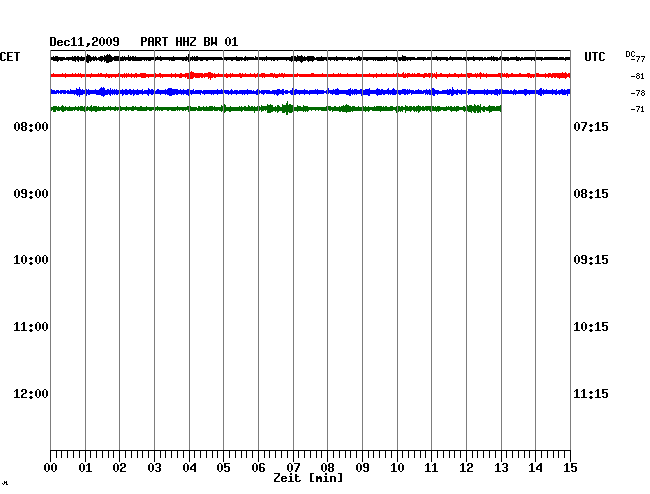650x494 pixels.
Task: Click minute 00 on the time axis
Action: pos(51,468)
